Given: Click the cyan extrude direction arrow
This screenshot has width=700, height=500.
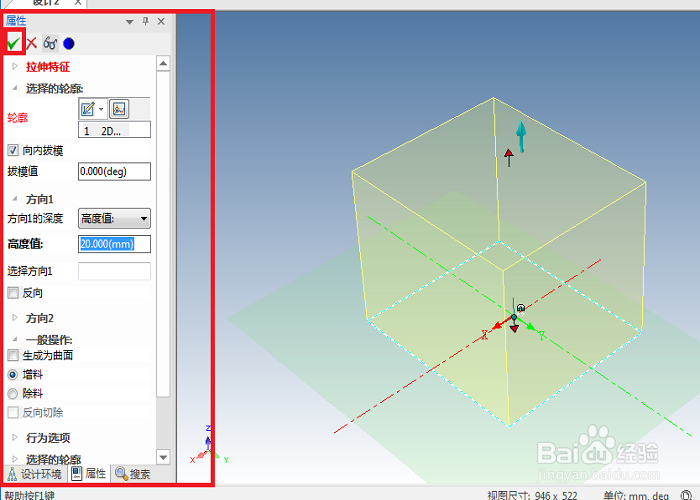Looking at the screenshot, I should 521,136.
